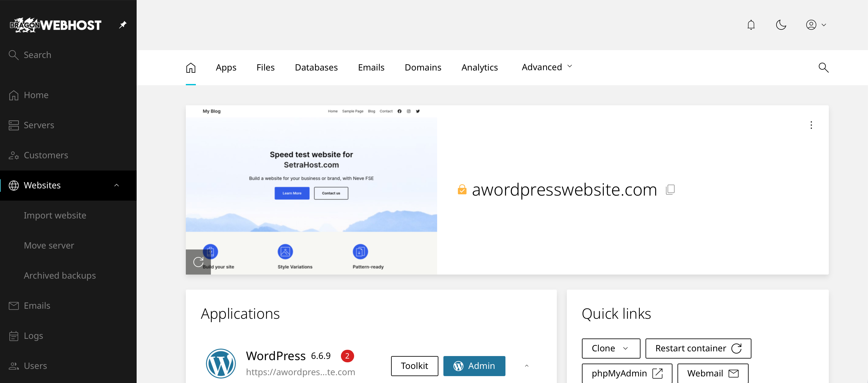Click the pin sidebar icon
868x383 pixels.
(x=123, y=25)
